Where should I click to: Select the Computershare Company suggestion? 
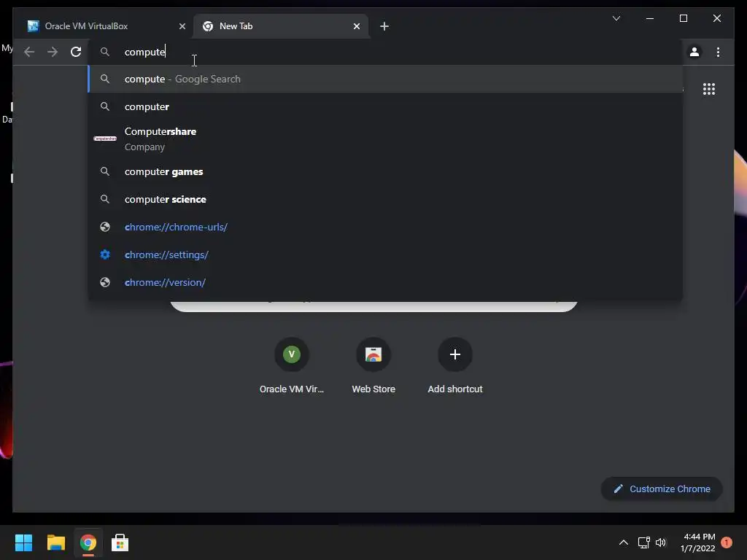pos(385,139)
